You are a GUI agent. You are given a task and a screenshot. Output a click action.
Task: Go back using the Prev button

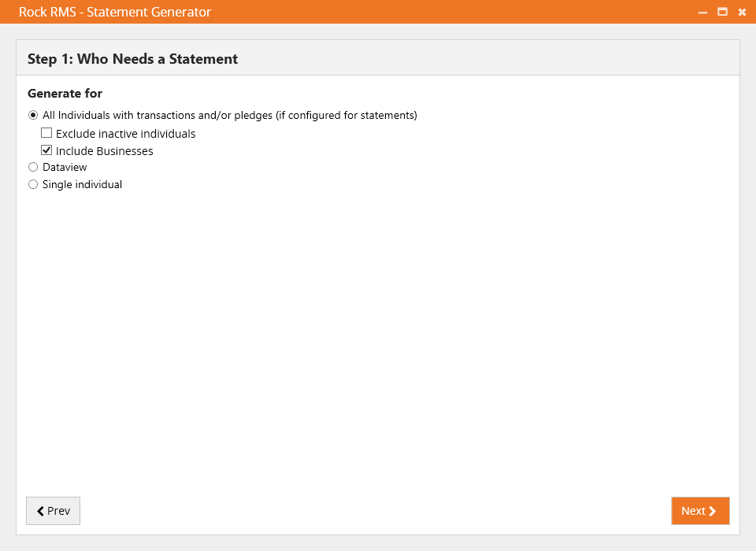[x=53, y=511]
